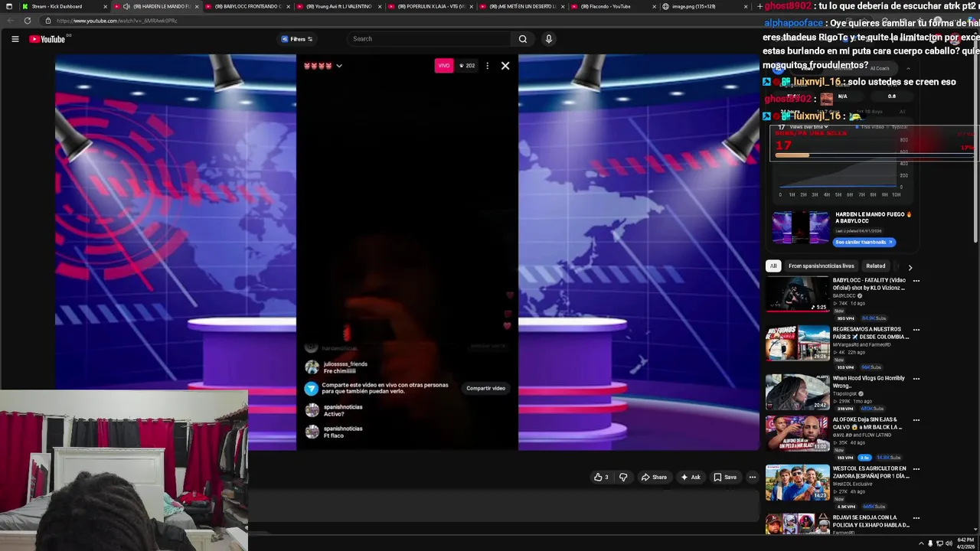Open the Share button under video
Viewport: 980px width, 551px height.
click(x=654, y=477)
